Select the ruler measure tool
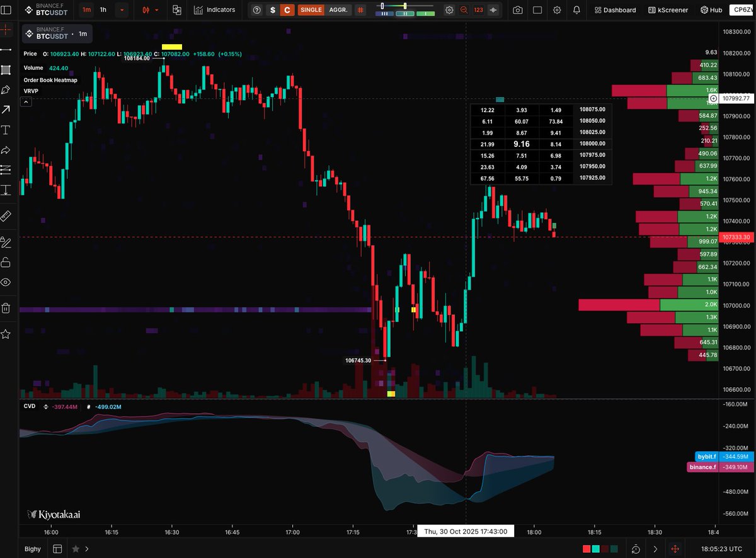Screen dimensions: 756x558 point(6,216)
